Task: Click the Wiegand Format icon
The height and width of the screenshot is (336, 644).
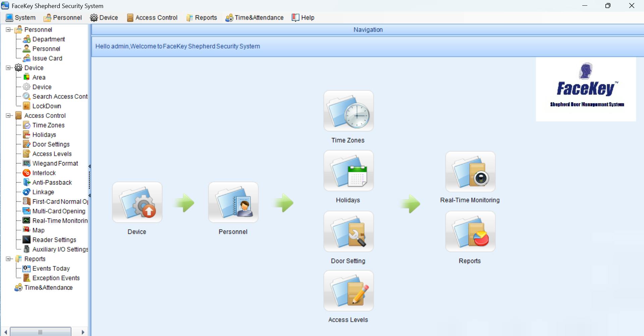Action: [26, 163]
